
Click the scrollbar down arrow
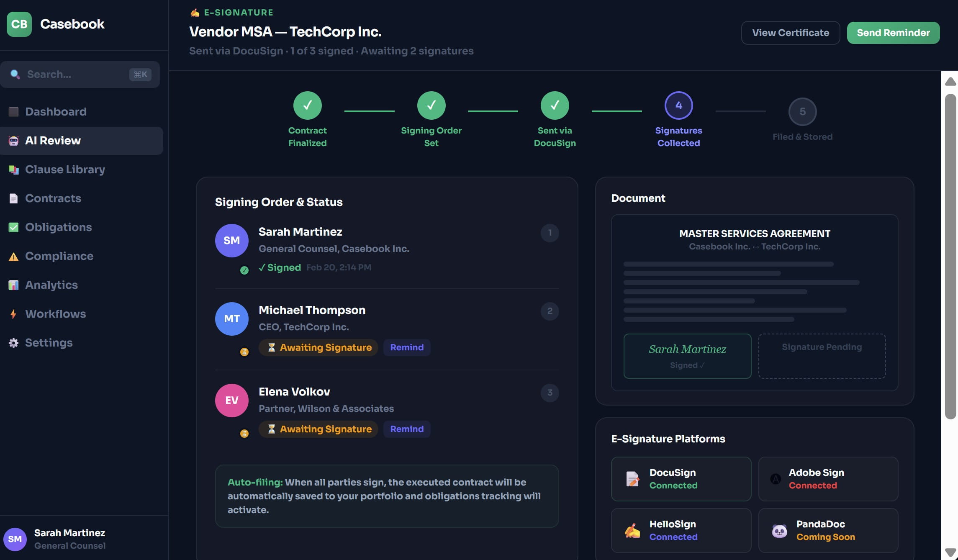tap(950, 552)
